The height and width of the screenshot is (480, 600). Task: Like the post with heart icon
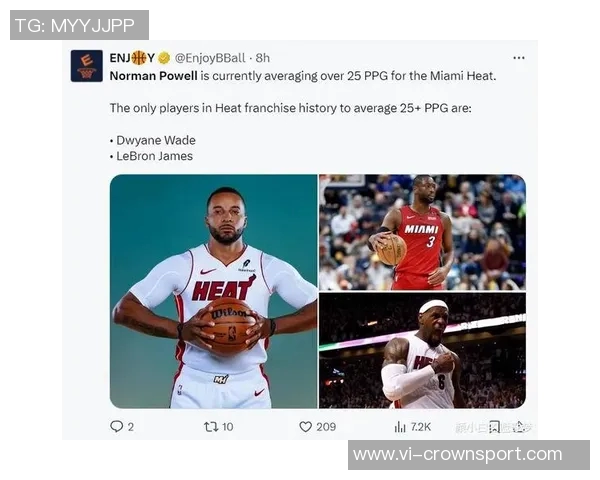point(305,426)
